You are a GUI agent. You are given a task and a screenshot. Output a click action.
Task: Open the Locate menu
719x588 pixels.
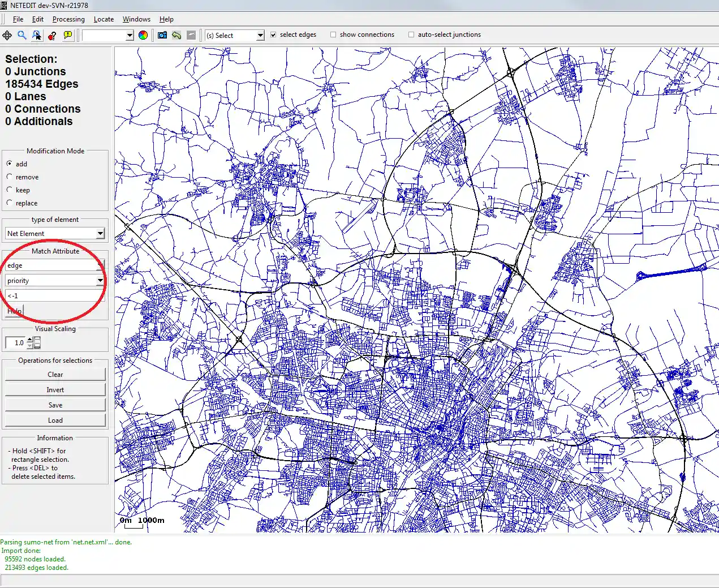pos(104,19)
